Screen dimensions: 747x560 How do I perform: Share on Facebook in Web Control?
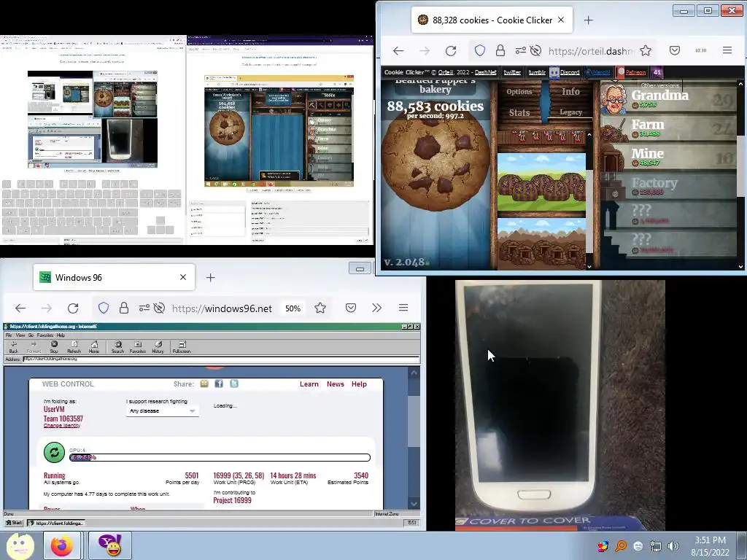click(x=219, y=384)
